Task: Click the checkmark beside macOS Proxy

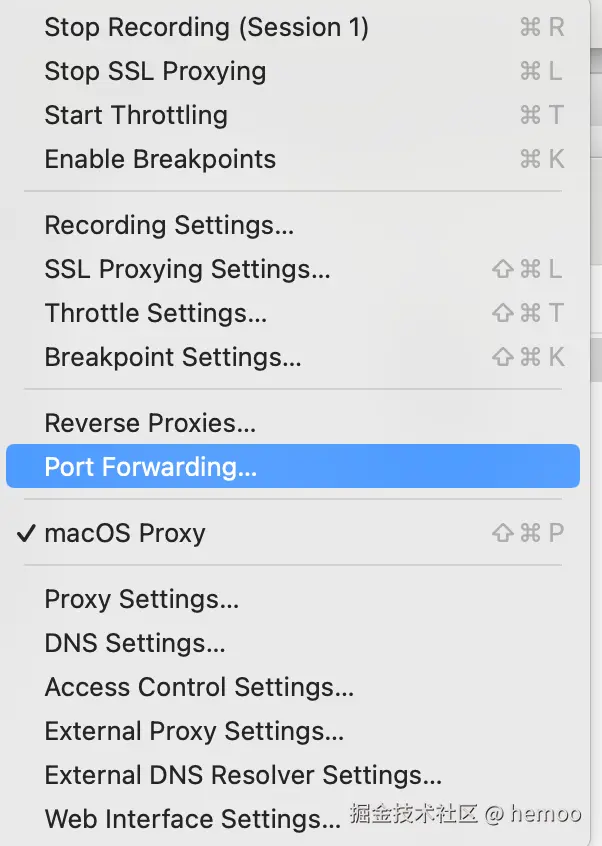Action: pyautogui.click(x=27, y=533)
